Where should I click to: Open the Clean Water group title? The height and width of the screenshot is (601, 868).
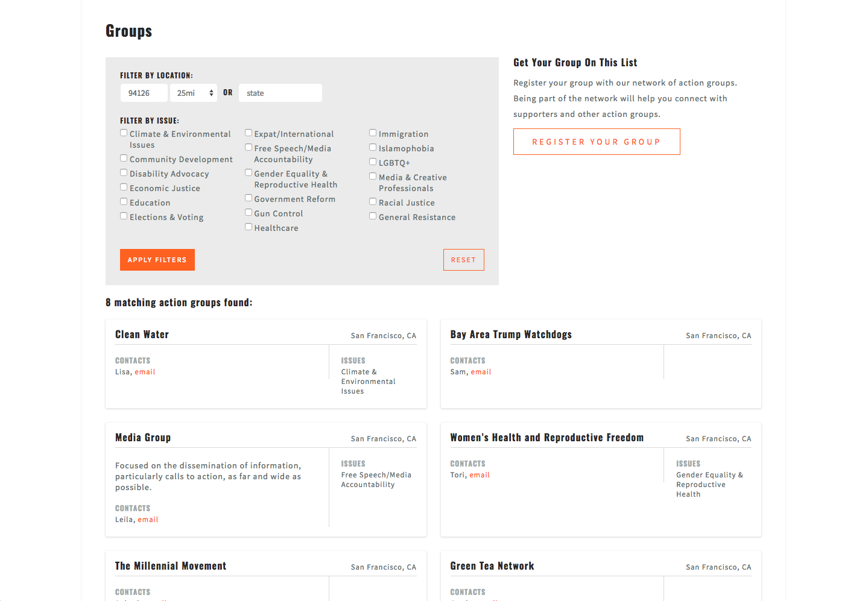click(142, 335)
